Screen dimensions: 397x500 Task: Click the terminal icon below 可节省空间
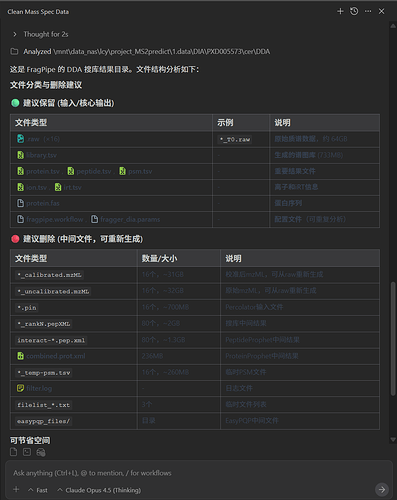pos(27,452)
